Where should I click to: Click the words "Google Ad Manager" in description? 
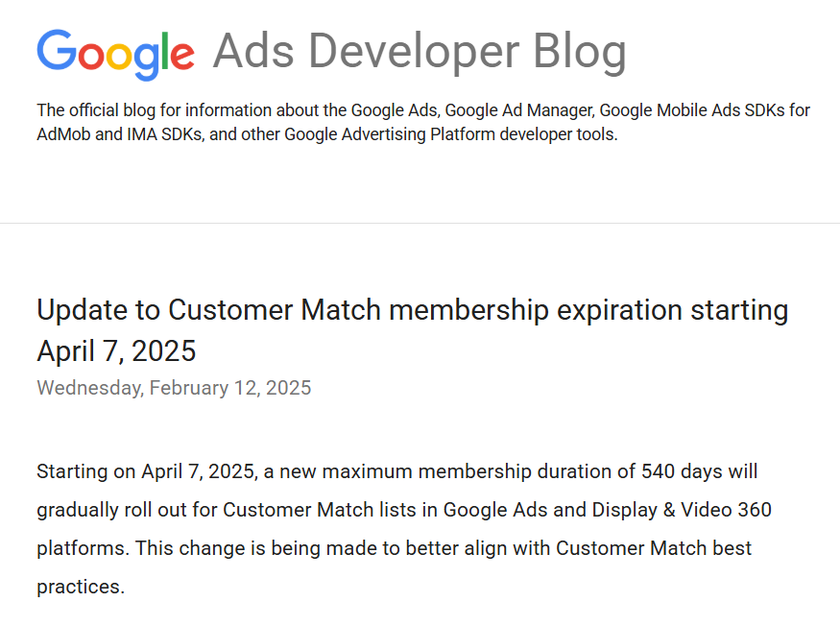[x=519, y=110]
